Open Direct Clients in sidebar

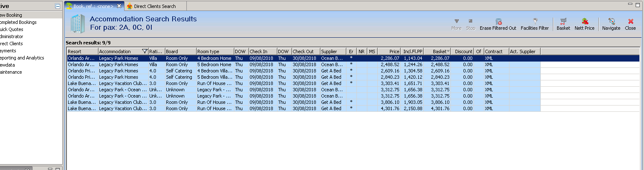(12, 44)
